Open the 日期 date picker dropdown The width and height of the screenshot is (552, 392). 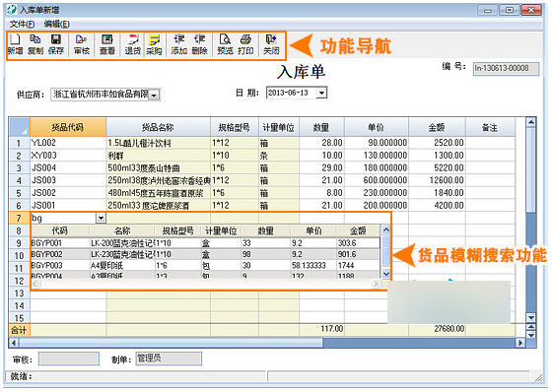321,93
